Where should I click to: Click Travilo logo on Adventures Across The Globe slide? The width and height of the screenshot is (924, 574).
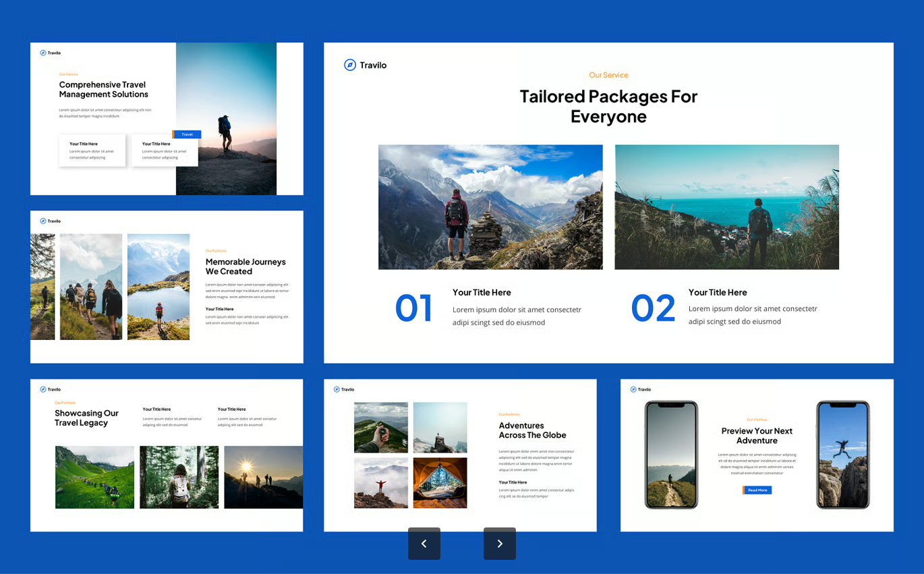click(x=344, y=389)
